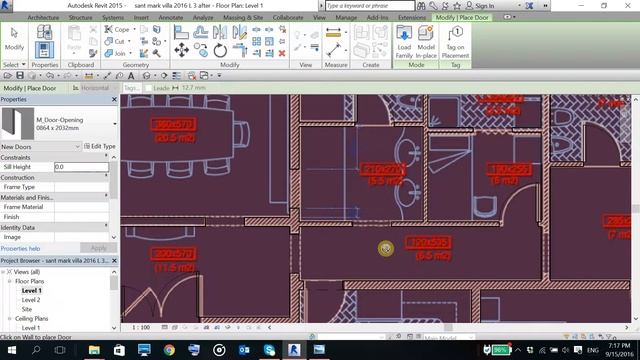Toggle the Leader checkbox in options bar
This screenshot has width=640, height=360.
[x=149, y=88]
